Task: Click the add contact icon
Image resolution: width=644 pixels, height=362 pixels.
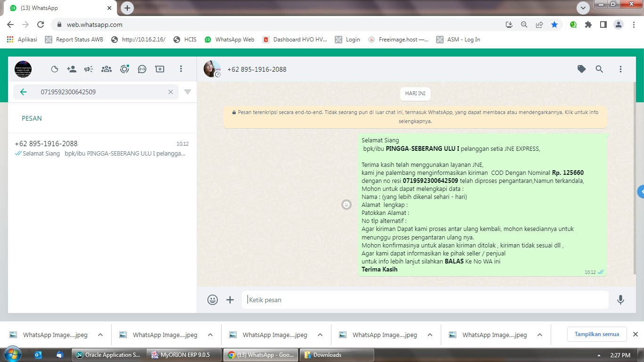Action: pyautogui.click(x=72, y=69)
